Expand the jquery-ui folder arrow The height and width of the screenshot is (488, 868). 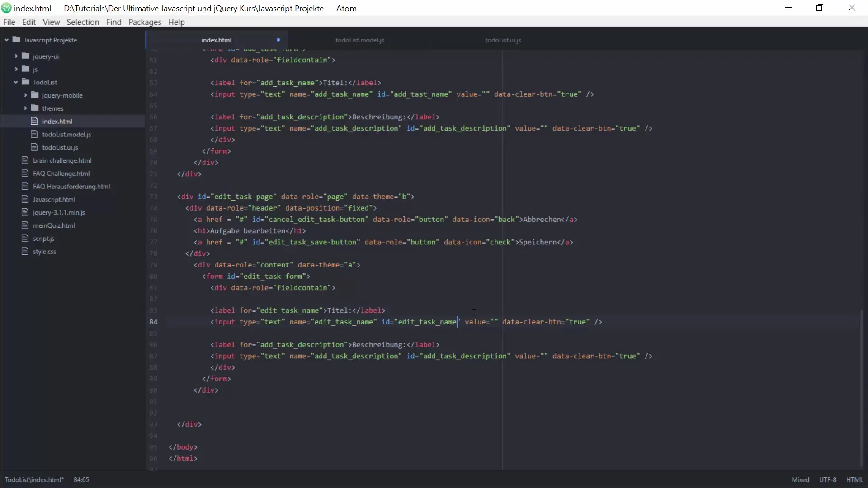(x=16, y=56)
